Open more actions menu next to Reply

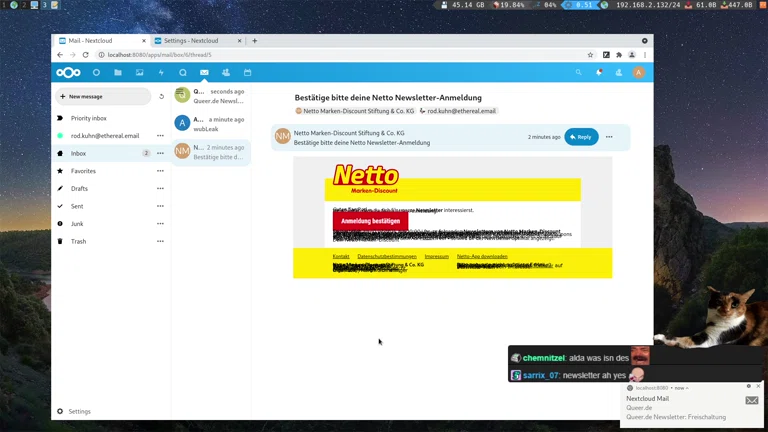click(609, 137)
